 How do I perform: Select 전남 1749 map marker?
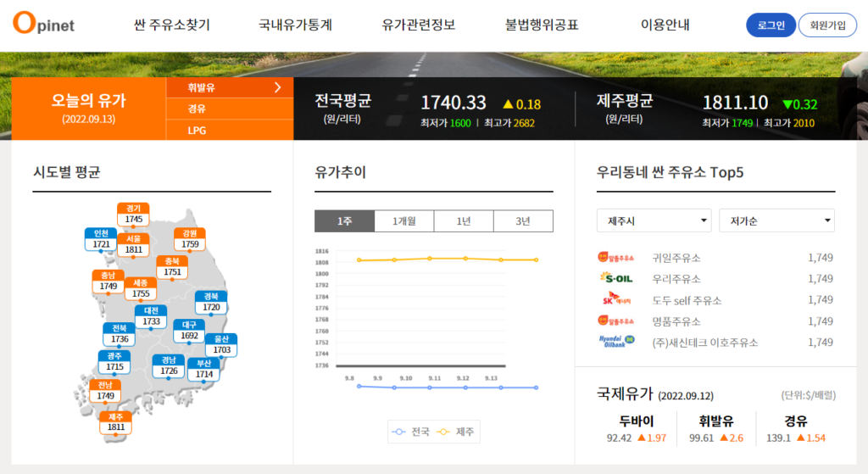[x=105, y=391]
